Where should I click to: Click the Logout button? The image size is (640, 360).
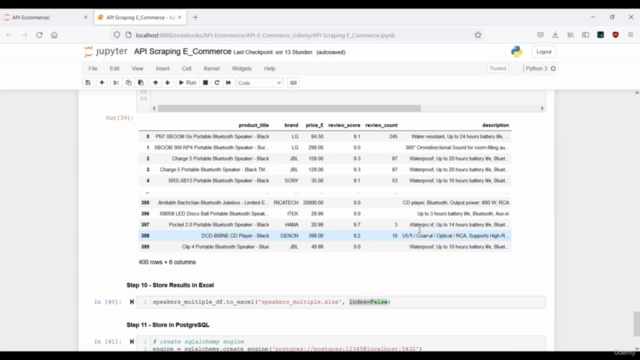pyautogui.click(x=544, y=52)
